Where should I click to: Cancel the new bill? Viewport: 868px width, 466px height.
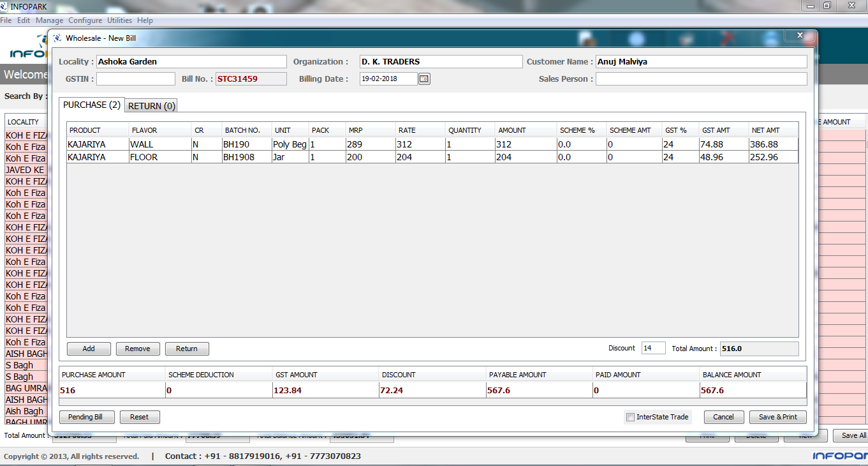click(724, 417)
